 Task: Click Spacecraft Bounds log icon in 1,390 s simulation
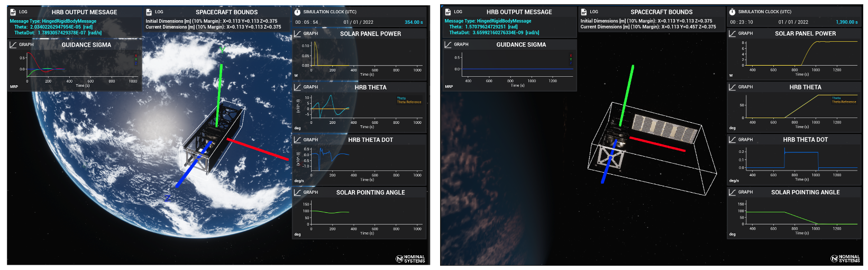584,12
